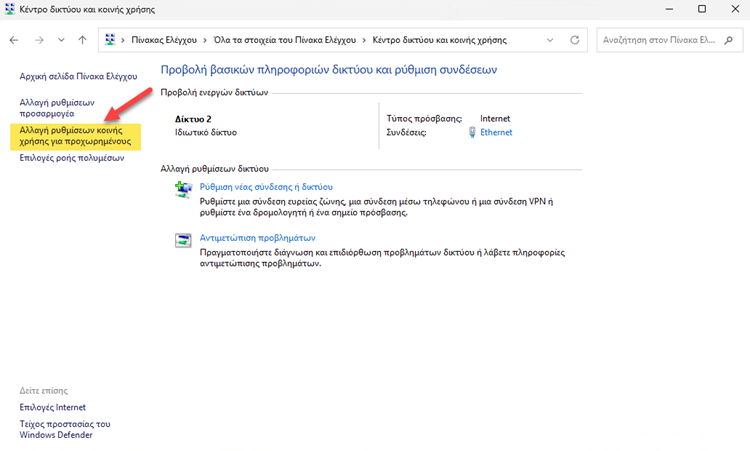Close the Network and Sharing Center window
This screenshot has width=750, height=451.
click(735, 9)
